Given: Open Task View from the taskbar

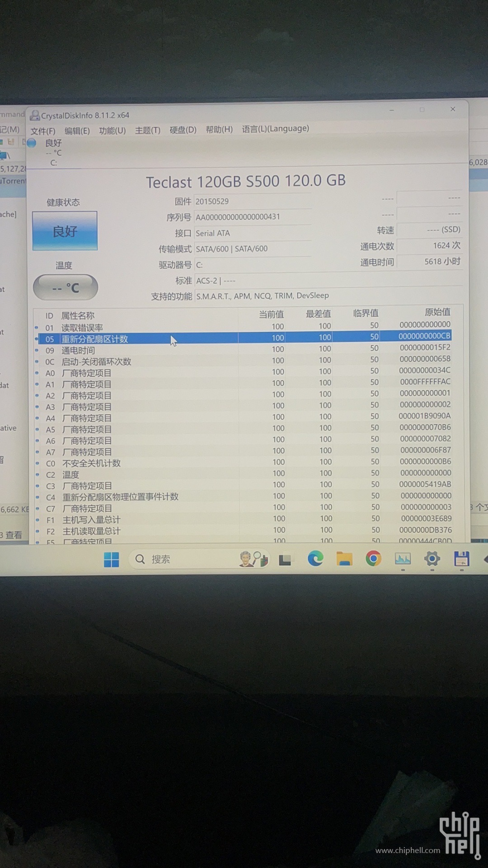Looking at the screenshot, I should 285,560.
